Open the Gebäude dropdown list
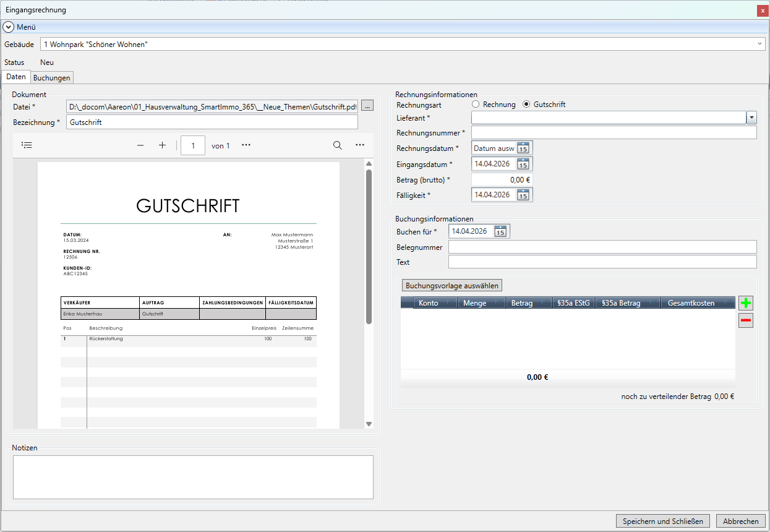The image size is (770, 532). point(760,44)
